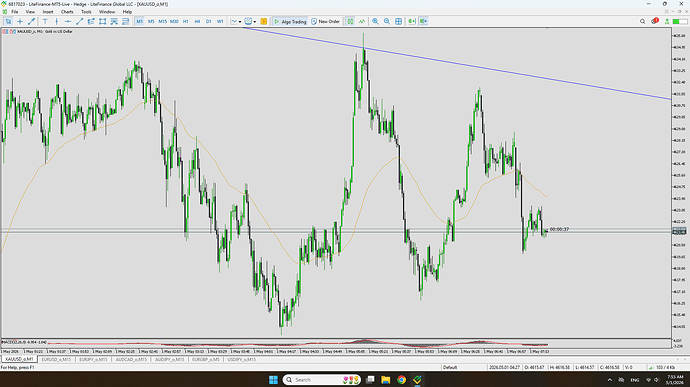Open the Windows Start menu
This screenshot has height=387, width=690.
click(x=273, y=380)
